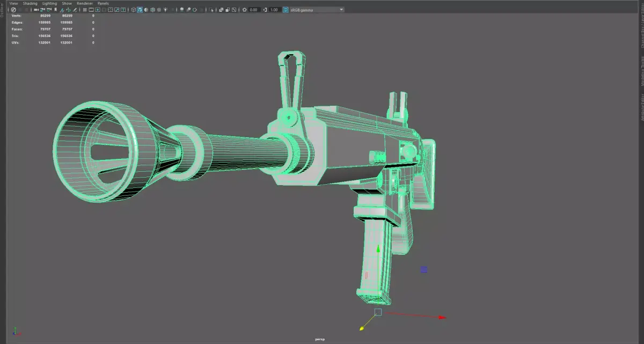
Task: Click the Verts count label
Action: (16, 16)
